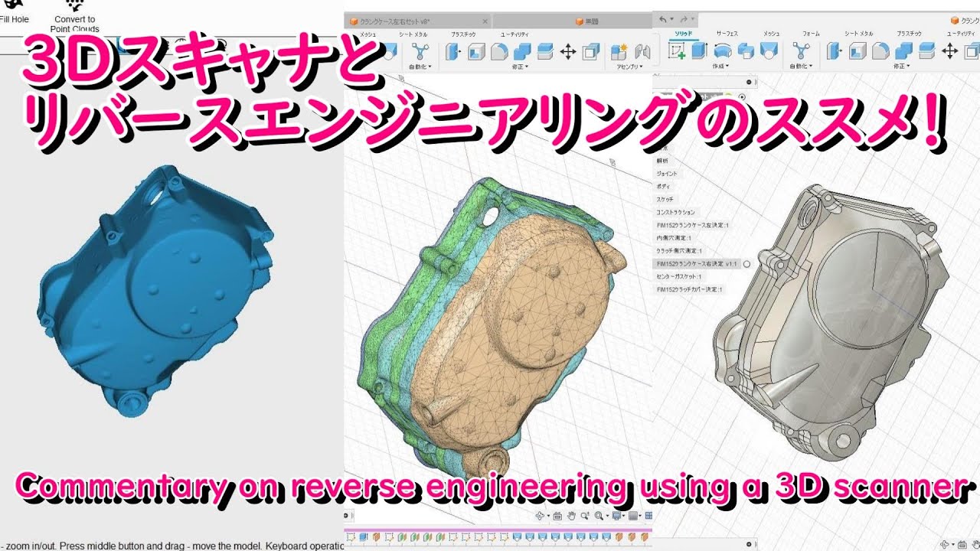Click Joint icon in assembly group

642,51
